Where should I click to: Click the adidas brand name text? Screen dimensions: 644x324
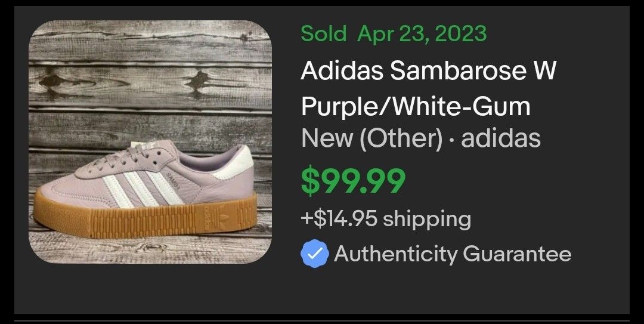(x=501, y=138)
